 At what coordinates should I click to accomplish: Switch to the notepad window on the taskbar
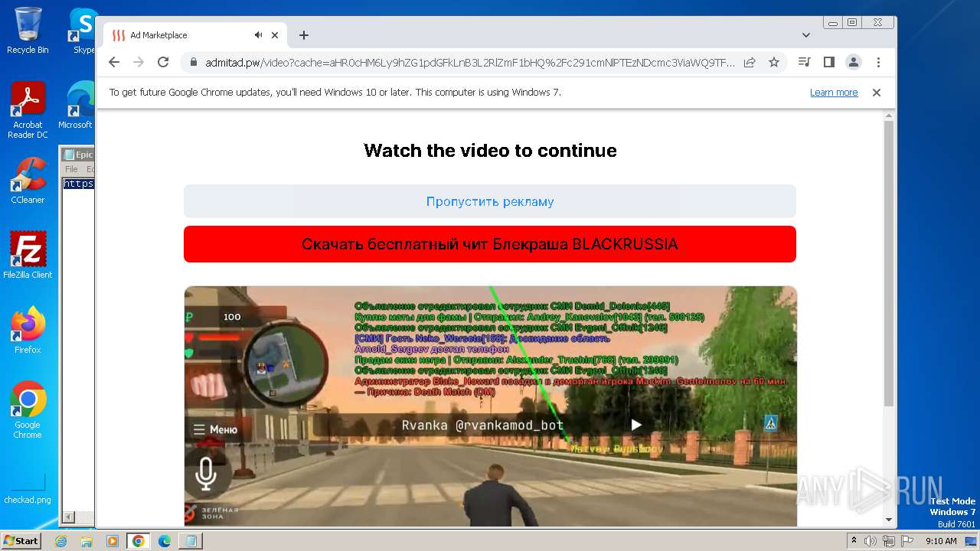190,541
